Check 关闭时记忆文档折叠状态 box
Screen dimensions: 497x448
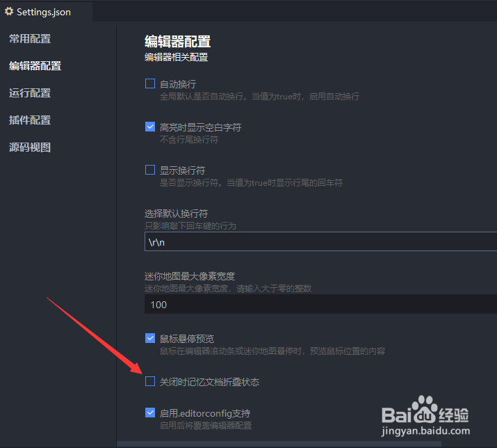[x=150, y=381]
